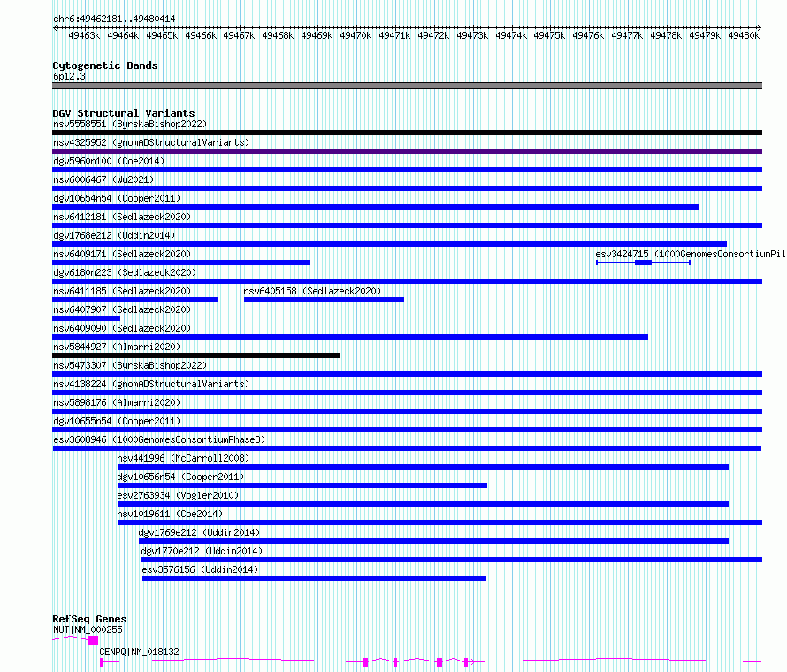
Task: Click the DGV Structural Variants track title
Action: [x=124, y=113]
